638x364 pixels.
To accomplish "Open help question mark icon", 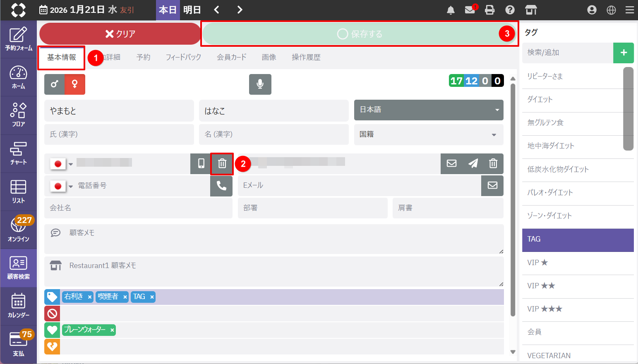I will [x=510, y=10].
